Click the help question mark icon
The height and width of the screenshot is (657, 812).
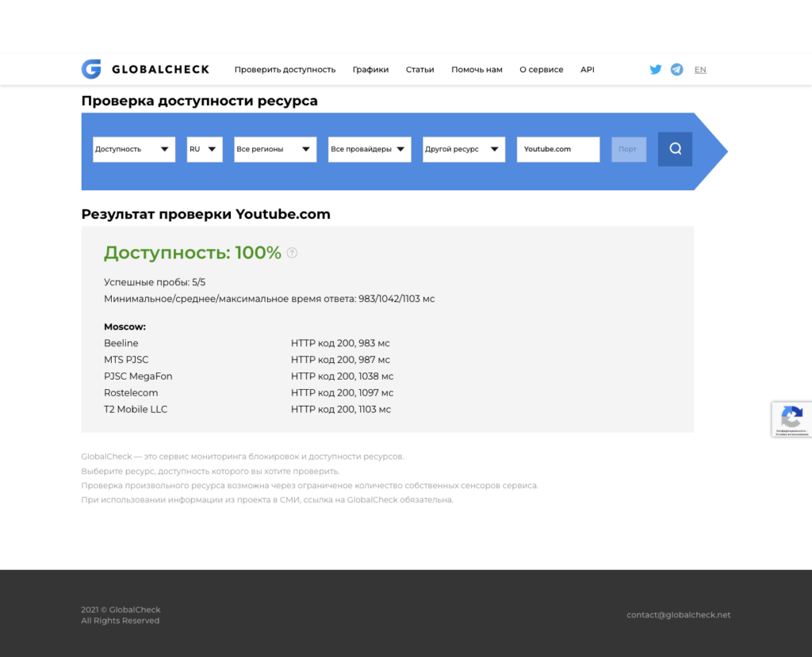click(292, 253)
